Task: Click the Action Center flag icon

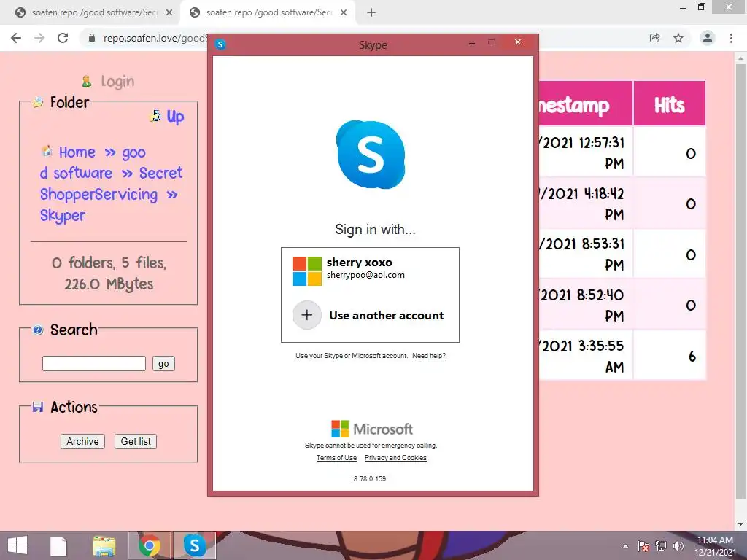Action: click(x=643, y=545)
